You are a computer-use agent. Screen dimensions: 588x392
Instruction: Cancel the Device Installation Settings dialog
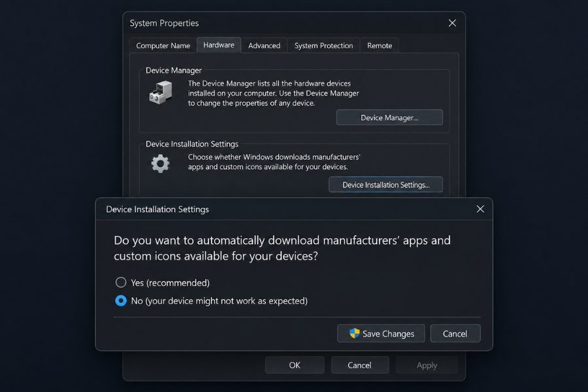pos(455,333)
